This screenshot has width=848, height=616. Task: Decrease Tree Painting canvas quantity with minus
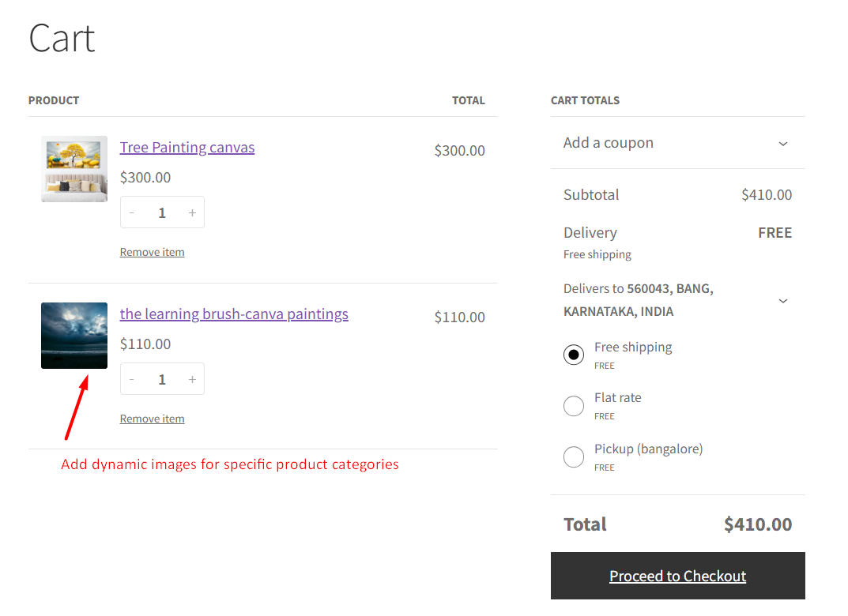132,212
